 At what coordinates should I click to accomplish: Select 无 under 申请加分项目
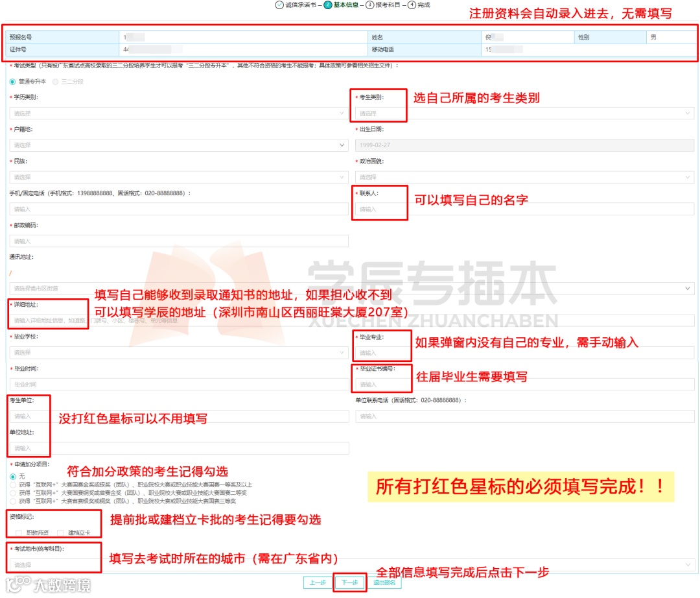(13, 477)
